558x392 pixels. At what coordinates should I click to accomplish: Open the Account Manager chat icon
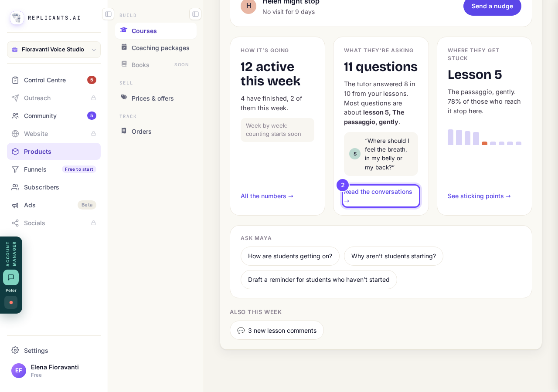11,277
